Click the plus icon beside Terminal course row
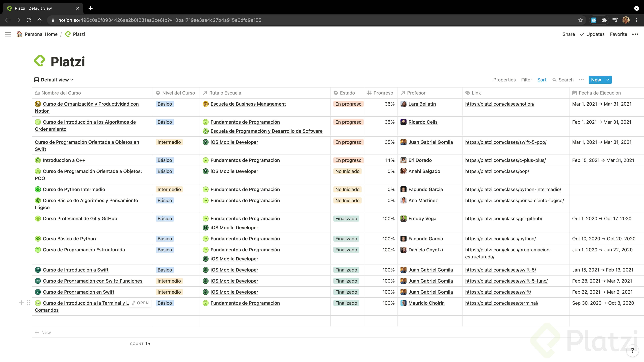Screen dimensions: 644x362 pos(21,303)
